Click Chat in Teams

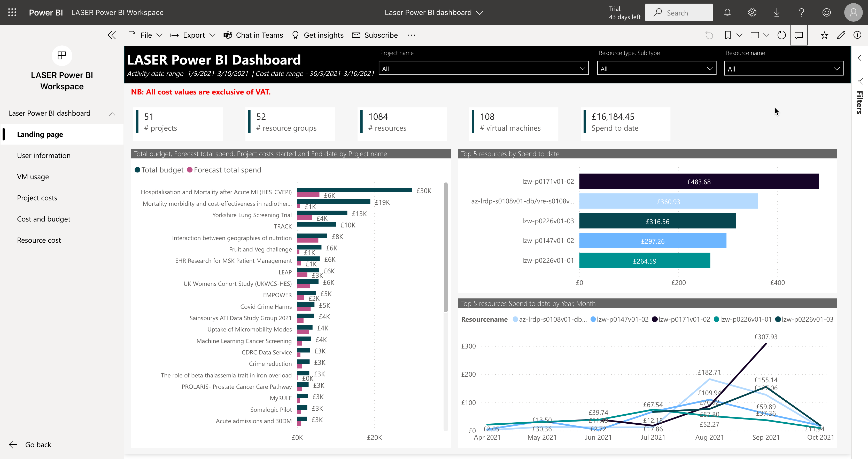coord(253,35)
